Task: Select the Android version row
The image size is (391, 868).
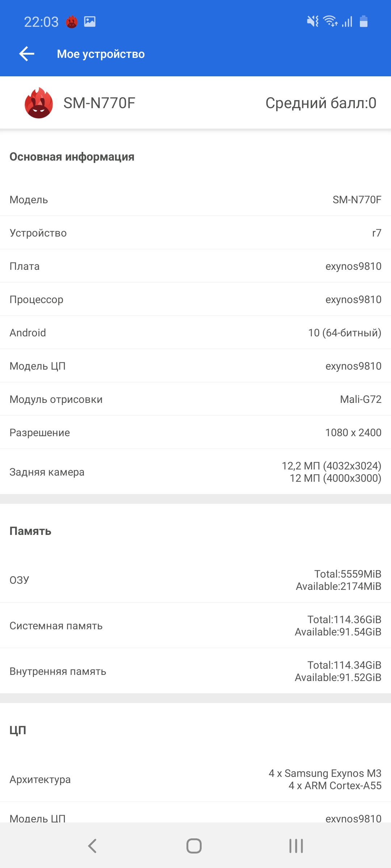Action: [195, 333]
